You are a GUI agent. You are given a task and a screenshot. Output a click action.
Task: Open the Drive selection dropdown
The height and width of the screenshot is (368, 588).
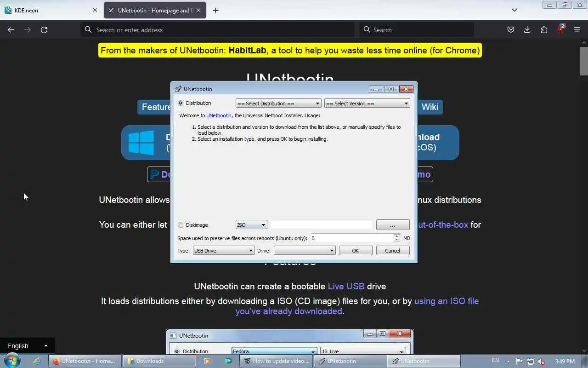305,251
